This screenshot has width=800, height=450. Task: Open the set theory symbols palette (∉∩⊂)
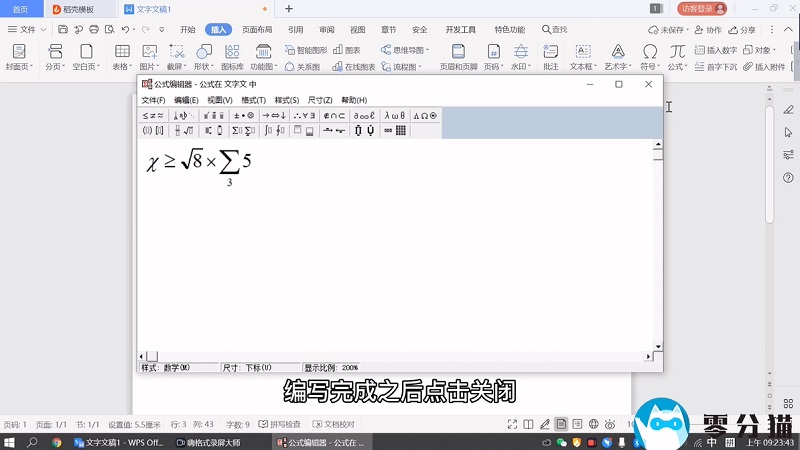(334, 115)
